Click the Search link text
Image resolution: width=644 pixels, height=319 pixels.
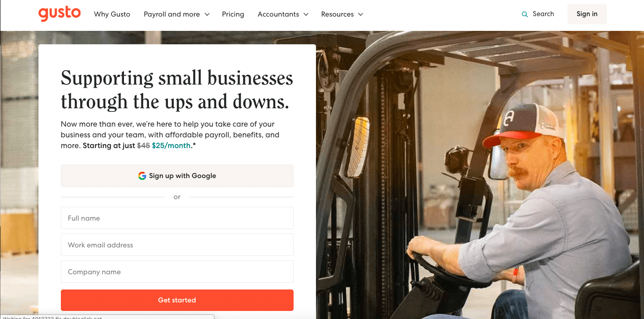[543, 14]
